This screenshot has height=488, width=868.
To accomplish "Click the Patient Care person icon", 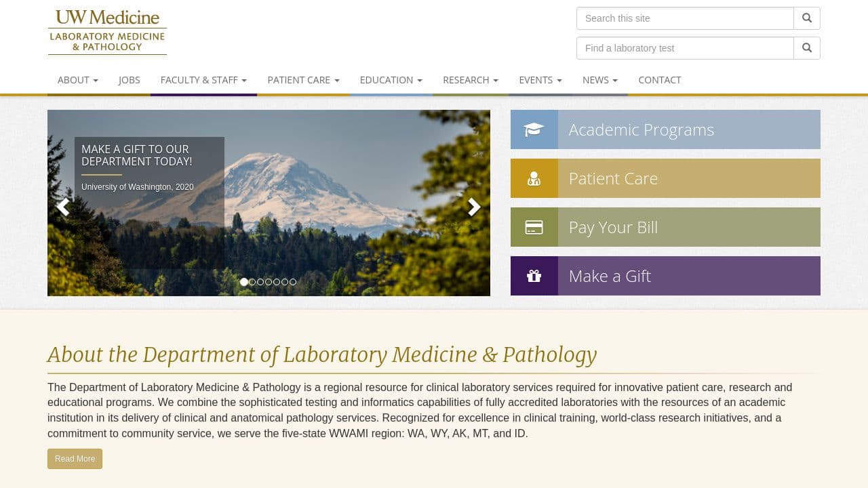I will [x=534, y=178].
